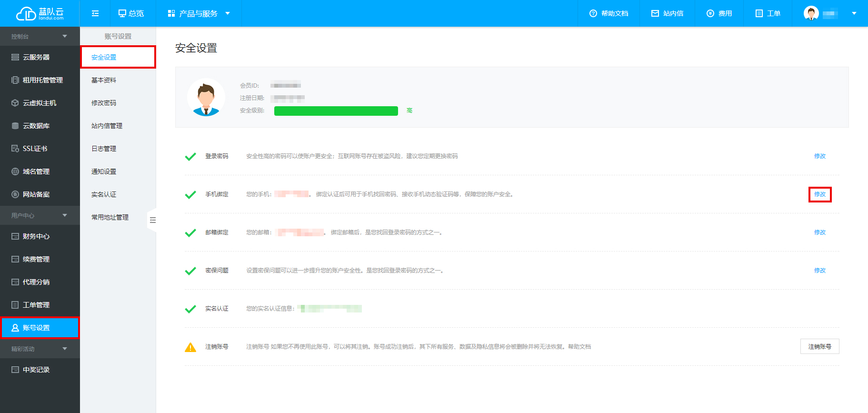Click the envelope icon for 站内信
The height and width of the screenshot is (413, 868).
tap(655, 13)
